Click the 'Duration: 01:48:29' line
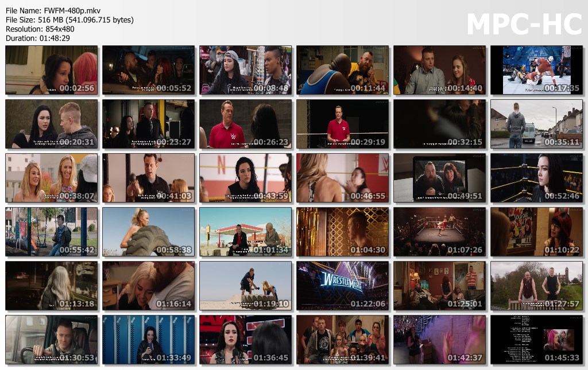 tap(37, 38)
